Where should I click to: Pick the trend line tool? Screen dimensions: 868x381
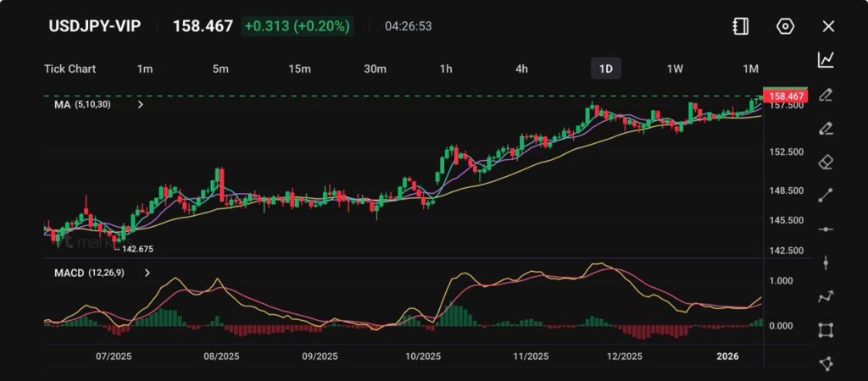(826, 196)
